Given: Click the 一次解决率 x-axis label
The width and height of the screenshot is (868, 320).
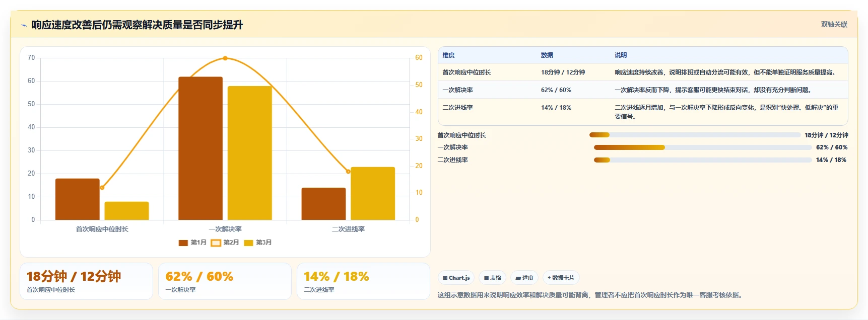Looking at the screenshot, I should click(x=225, y=229).
